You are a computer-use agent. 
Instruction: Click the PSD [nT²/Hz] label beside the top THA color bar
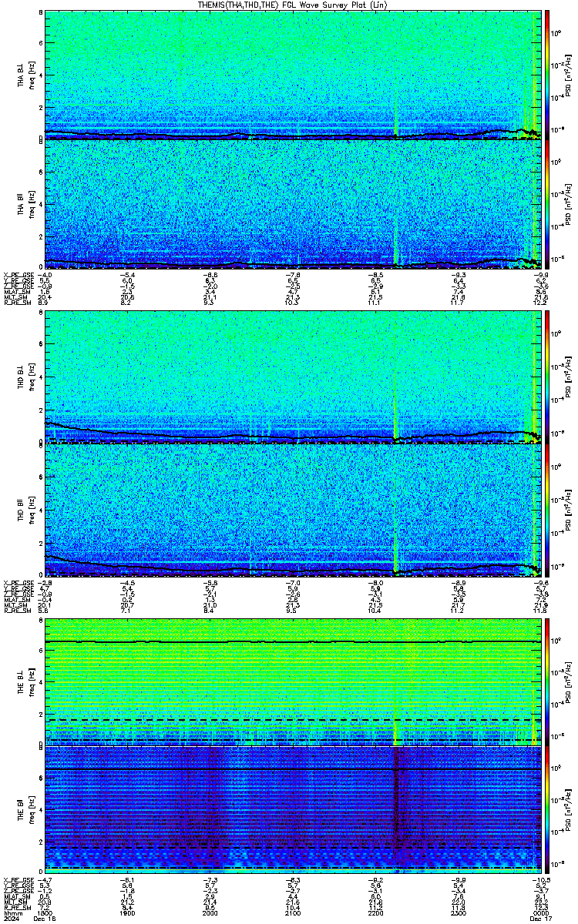pyautogui.click(x=568, y=75)
